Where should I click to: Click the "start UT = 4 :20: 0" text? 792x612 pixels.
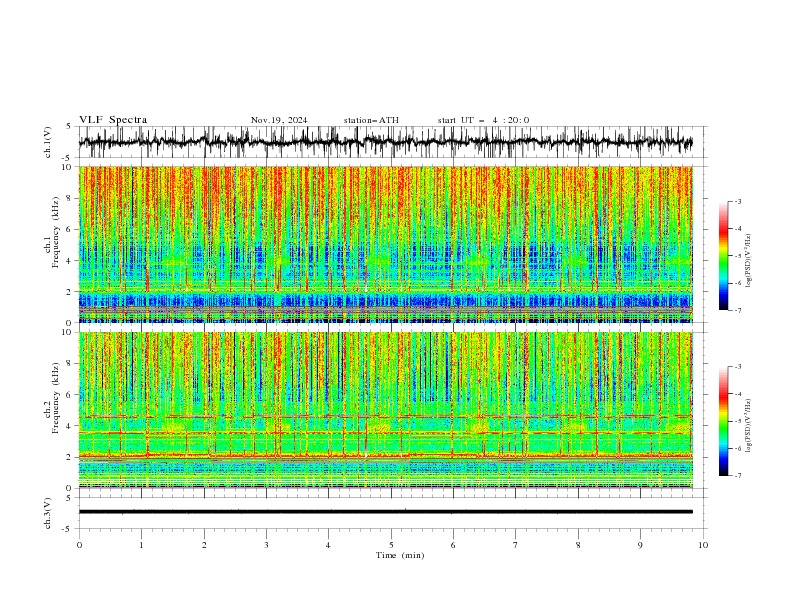[483, 120]
